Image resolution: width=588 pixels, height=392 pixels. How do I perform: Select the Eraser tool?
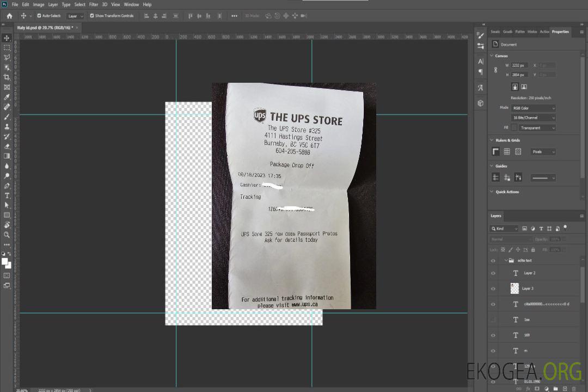tap(7, 146)
